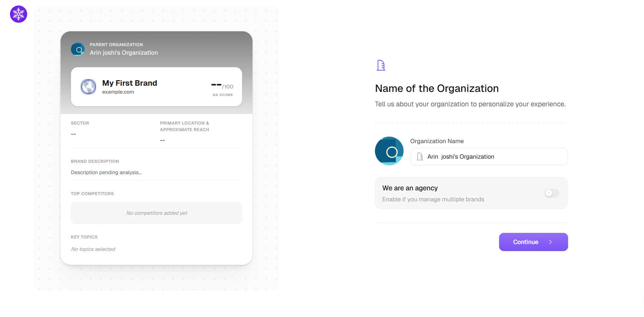Select the Parent Organization header label
The image size is (644, 317).
[116, 44]
